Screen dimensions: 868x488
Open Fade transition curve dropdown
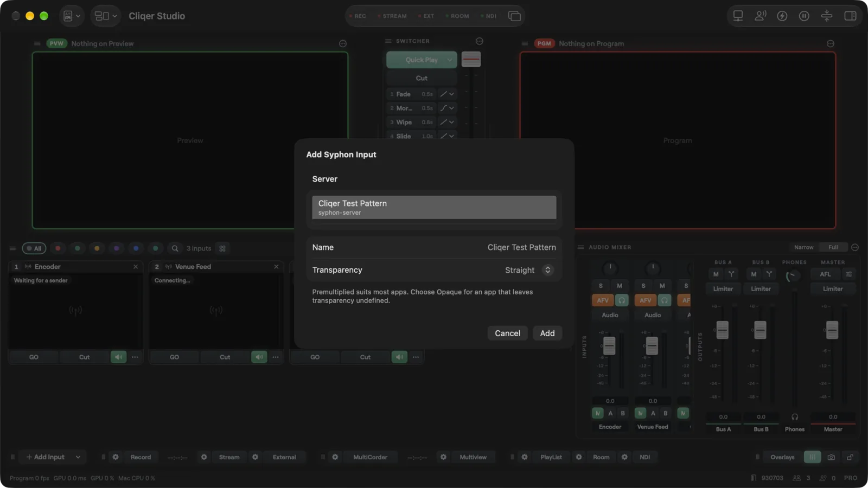coord(448,94)
